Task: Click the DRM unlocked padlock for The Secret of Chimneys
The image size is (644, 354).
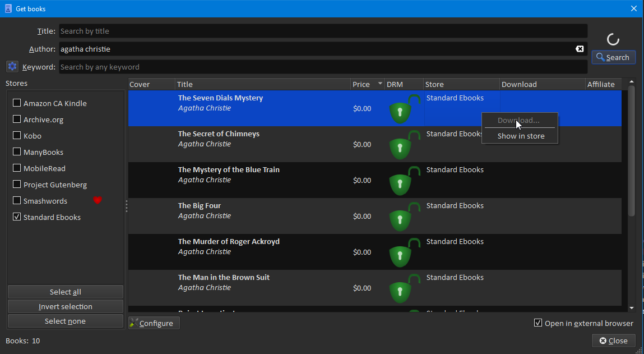Action: pos(405,145)
